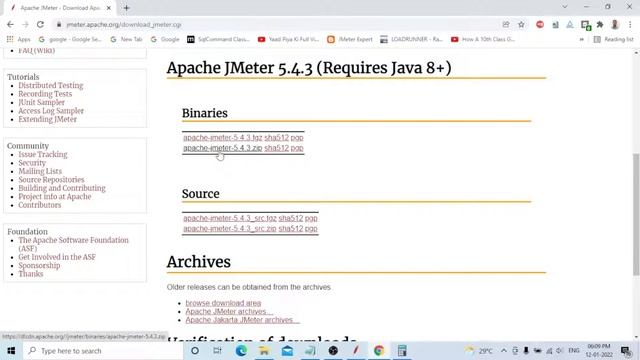Open sha512 for the source tgz file
The width and height of the screenshot is (640, 360).
(x=291, y=218)
